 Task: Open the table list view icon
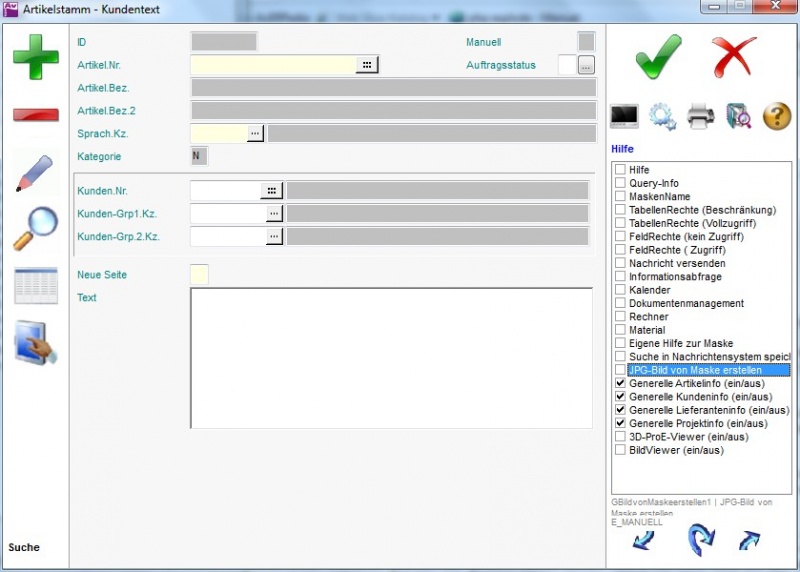click(x=35, y=286)
